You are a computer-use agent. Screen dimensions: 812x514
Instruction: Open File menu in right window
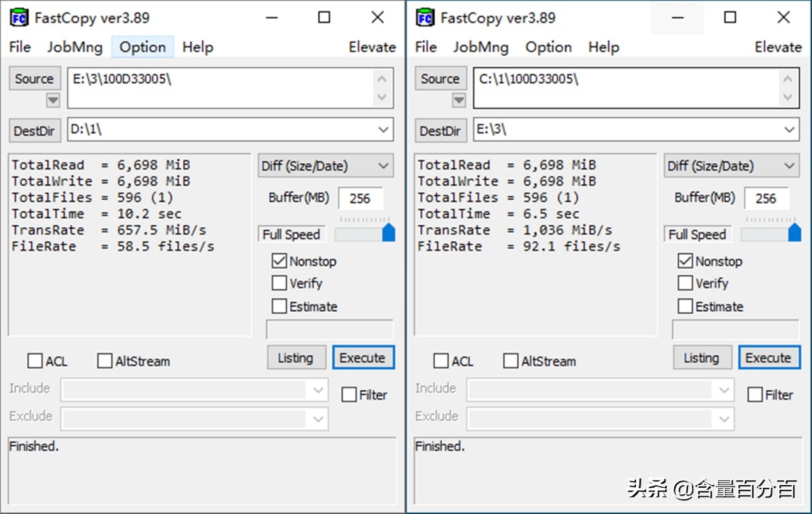coord(426,47)
